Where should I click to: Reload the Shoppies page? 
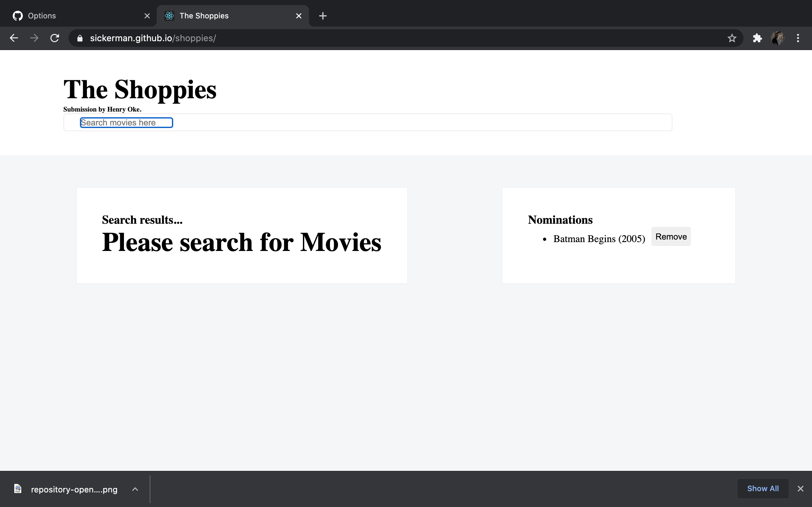click(55, 38)
